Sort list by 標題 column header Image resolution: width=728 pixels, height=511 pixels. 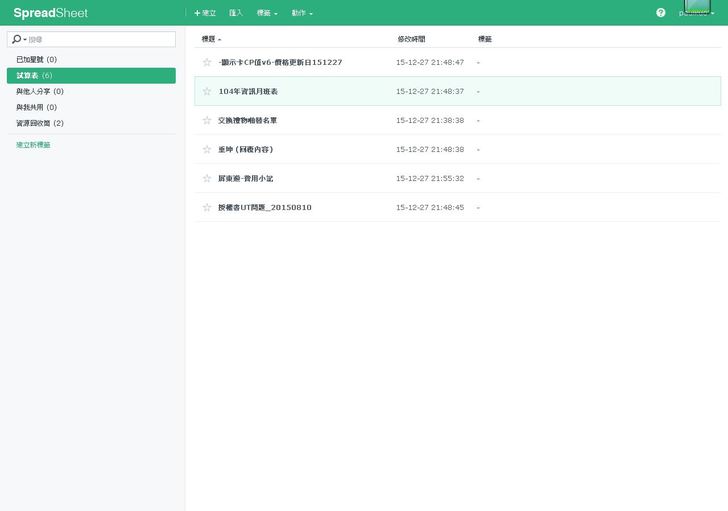click(211, 39)
